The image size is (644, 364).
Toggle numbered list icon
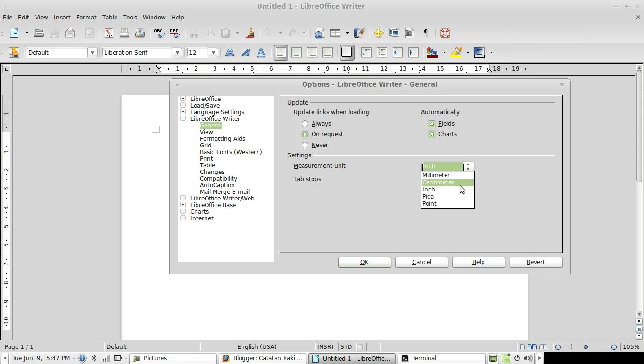click(x=366, y=53)
